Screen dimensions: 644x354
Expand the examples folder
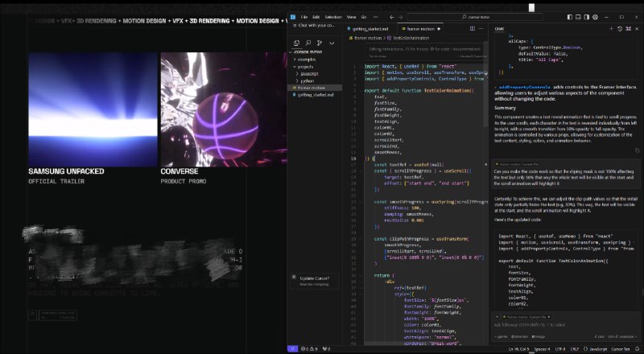coord(305,60)
